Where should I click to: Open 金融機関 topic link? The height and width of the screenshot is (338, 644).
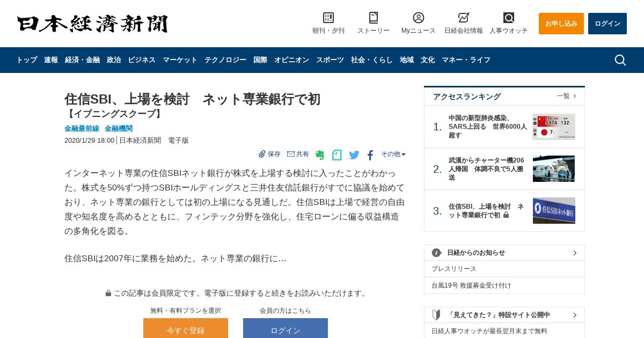(x=119, y=129)
